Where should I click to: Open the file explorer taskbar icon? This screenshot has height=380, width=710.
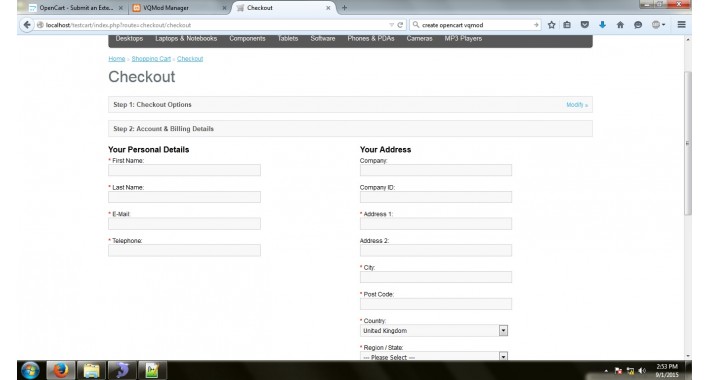[91, 370]
